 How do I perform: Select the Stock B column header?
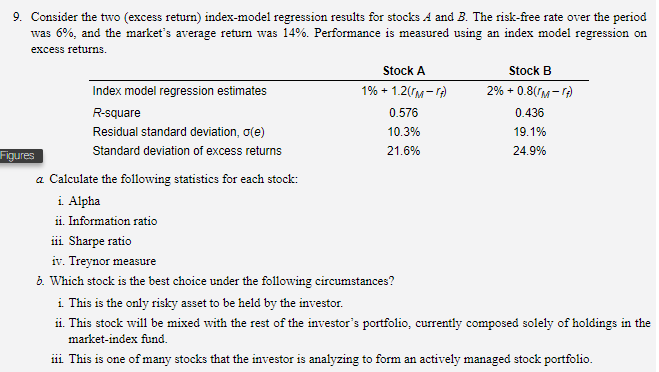[x=530, y=71]
